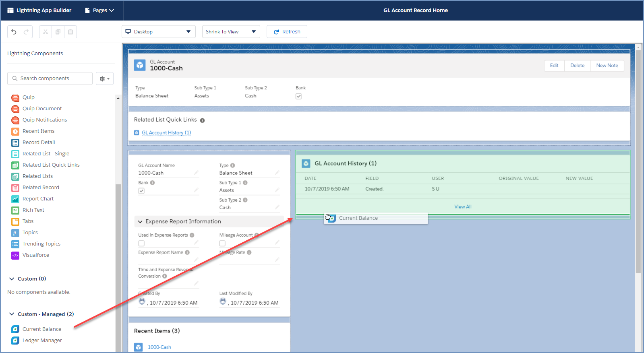
Task: Click the Redo arrow icon
Action: tap(26, 32)
